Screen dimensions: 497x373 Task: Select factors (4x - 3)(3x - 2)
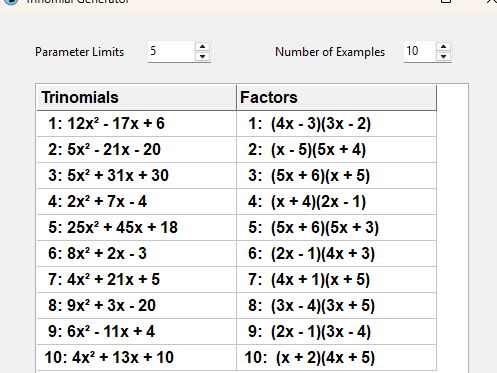(x=336, y=124)
